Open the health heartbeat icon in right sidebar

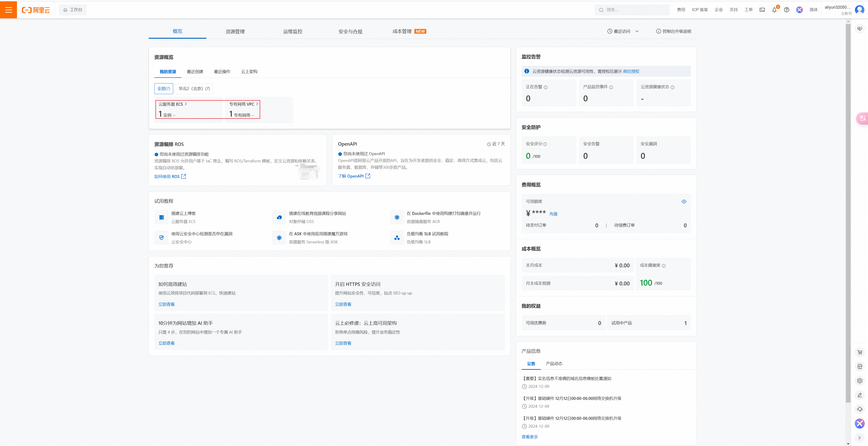tap(860, 29)
